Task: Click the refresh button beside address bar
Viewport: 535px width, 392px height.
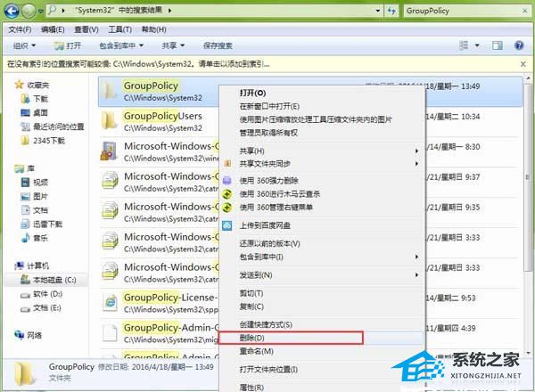Action: (391, 11)
